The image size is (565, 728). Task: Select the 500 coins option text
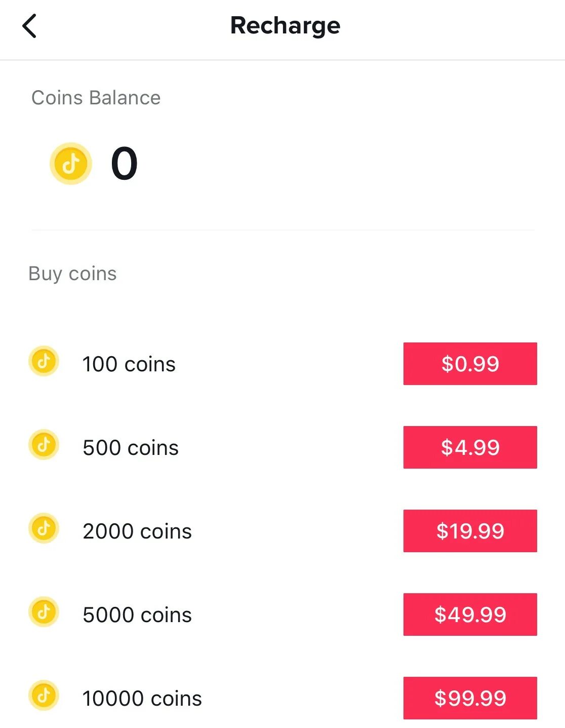[x=131, y=448]
